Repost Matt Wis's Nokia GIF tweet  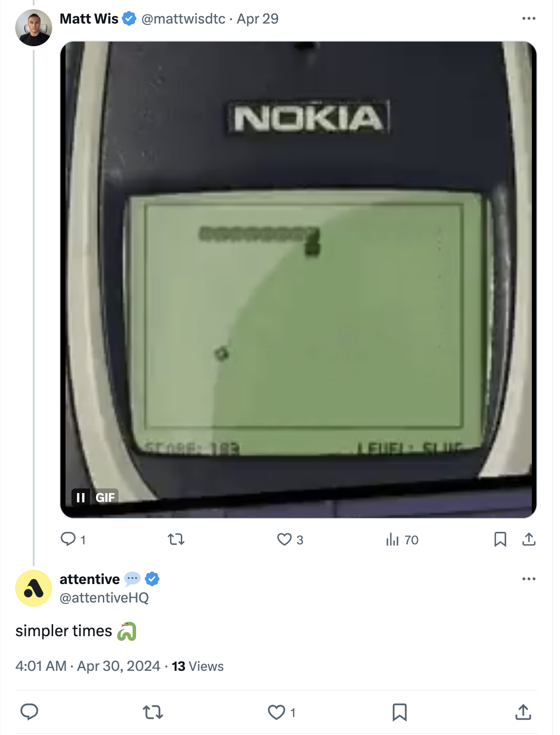(176, 539)
